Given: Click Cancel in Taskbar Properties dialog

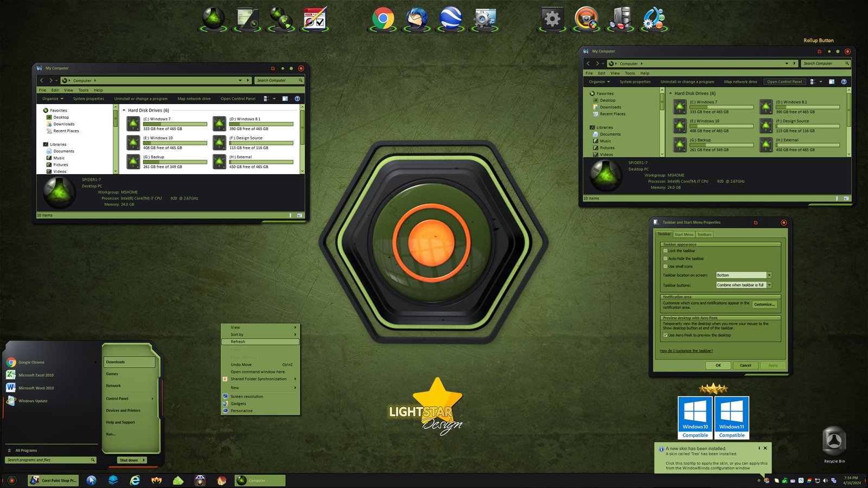Looking at the screenshot, I should [745, 365].
